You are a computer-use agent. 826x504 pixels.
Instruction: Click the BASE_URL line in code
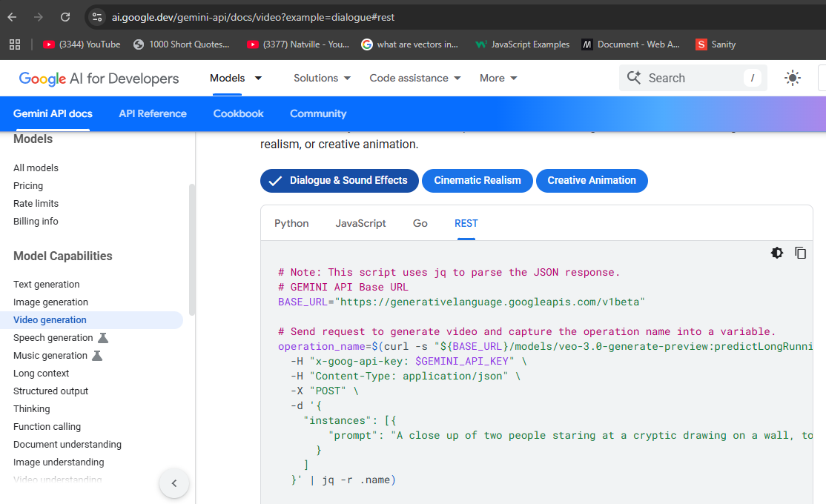click(x=461, y=302)
